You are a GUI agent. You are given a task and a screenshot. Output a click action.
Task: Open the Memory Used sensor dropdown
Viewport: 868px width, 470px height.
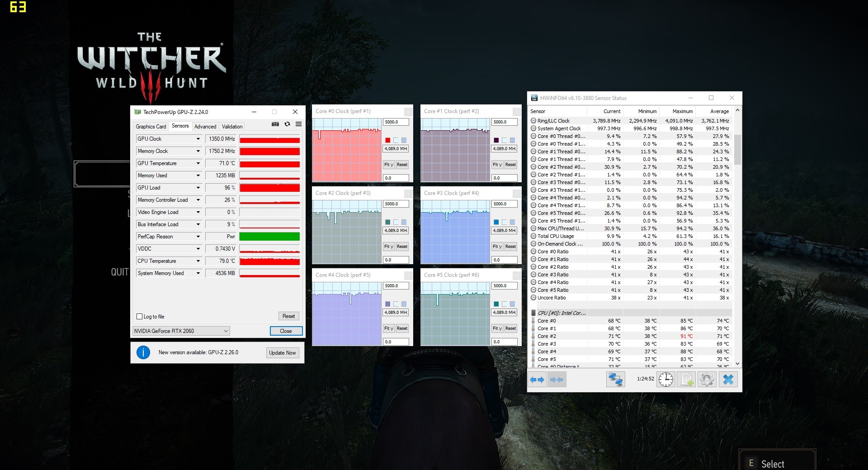pos(198,176)
